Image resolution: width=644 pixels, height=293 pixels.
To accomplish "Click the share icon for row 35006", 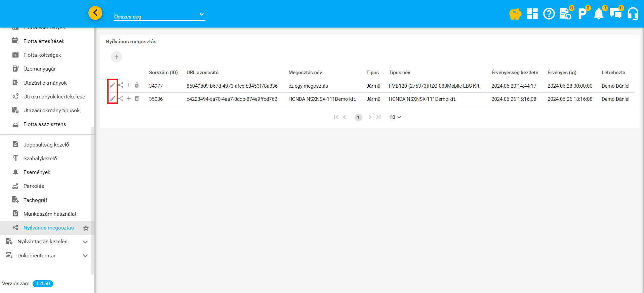I will tap(121, 98).
